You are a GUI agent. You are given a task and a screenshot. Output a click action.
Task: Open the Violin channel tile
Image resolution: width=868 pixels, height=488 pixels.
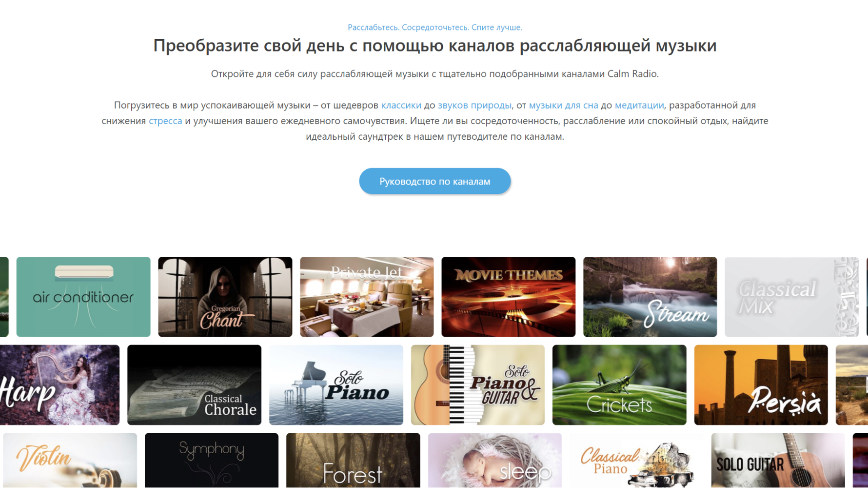70,460
